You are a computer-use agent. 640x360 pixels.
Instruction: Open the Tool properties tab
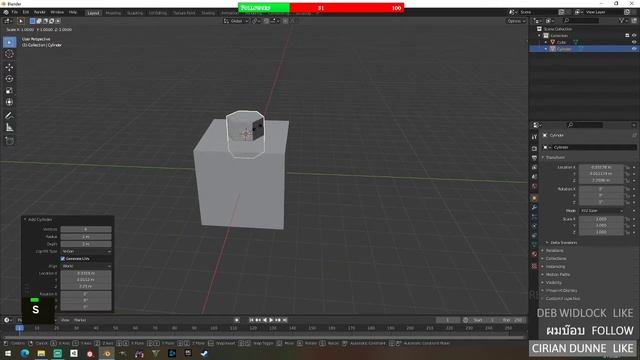[x=534, y=137]
